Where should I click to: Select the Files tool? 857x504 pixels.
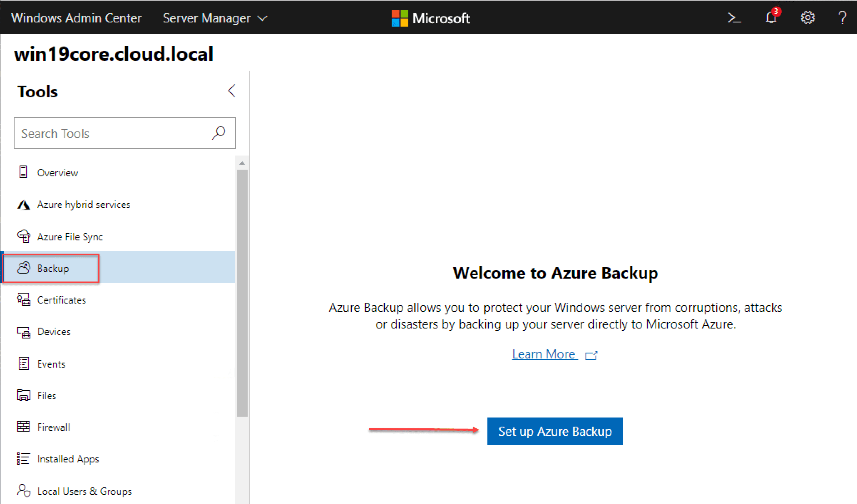tap(46, 395)
